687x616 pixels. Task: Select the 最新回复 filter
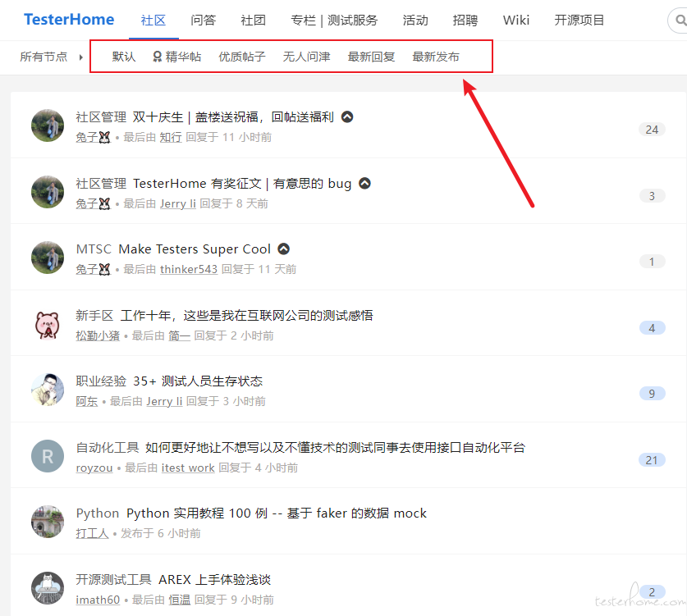click(371, 57)
